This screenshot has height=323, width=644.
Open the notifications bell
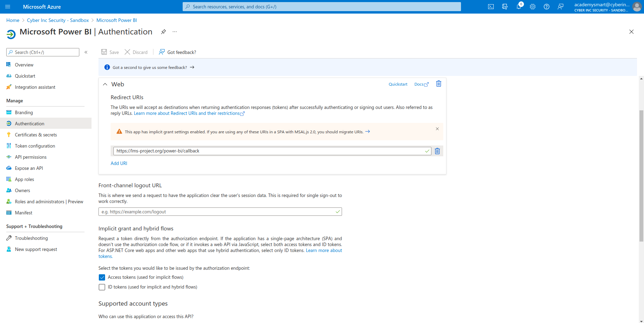[519, 7]
